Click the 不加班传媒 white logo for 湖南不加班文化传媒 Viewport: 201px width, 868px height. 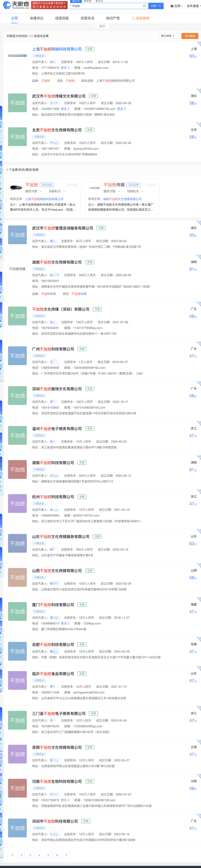(x=17, y=269)
